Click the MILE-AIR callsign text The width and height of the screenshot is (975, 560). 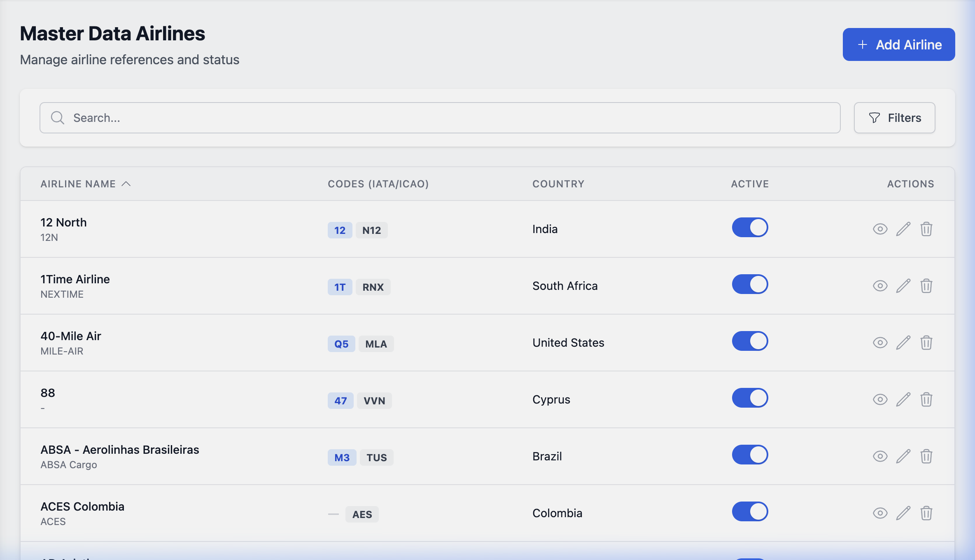(x=62, y=351)
